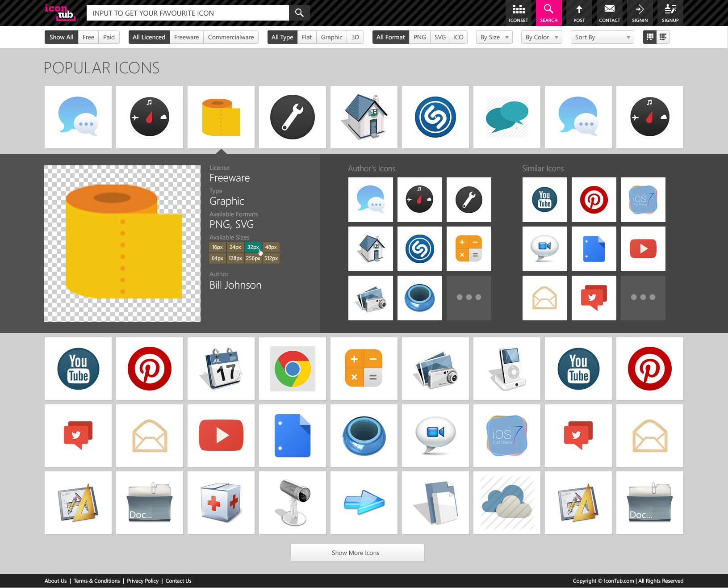Viewport: 728px width, 588px height.
Task: Select the first aid box icon
Action: (x=221, y=503)
